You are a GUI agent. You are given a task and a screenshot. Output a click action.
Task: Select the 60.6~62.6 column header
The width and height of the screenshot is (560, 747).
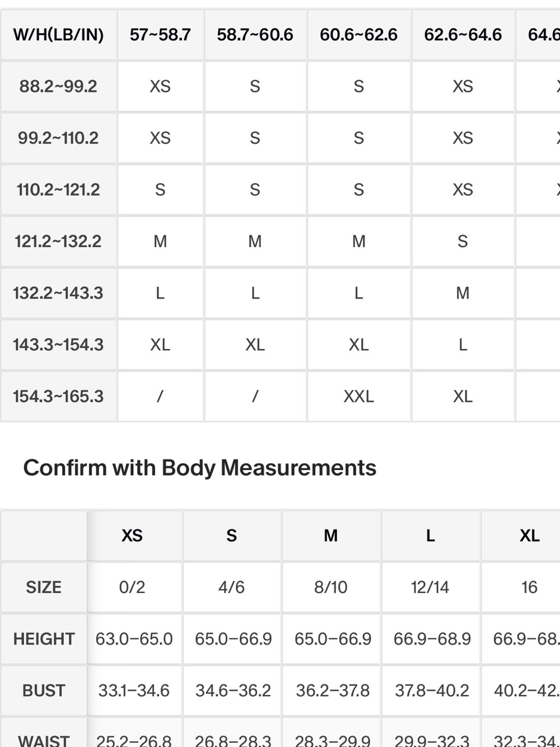[358, 35]
